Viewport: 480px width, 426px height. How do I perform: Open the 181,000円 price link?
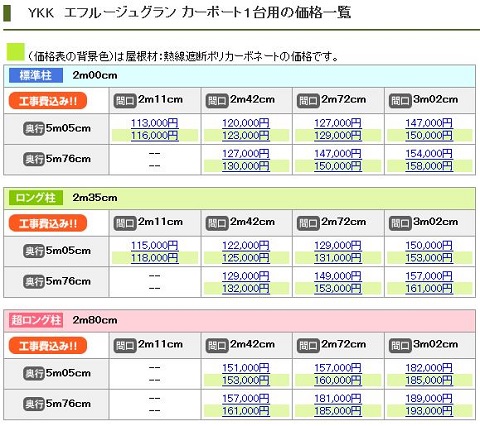click(x=338, y=398)
